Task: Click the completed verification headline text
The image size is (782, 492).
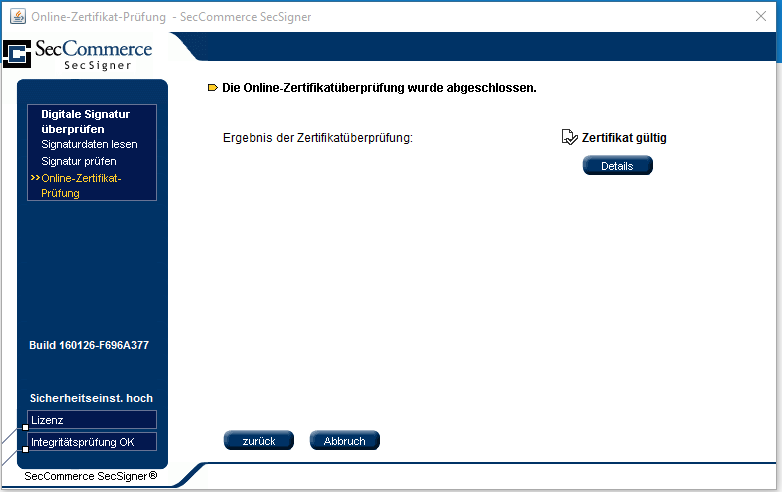Action: click(x=379, y=88)
